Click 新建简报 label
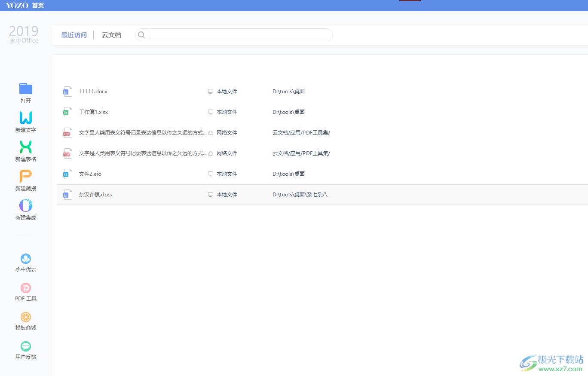Screen dimensions: 588x376 26,188
